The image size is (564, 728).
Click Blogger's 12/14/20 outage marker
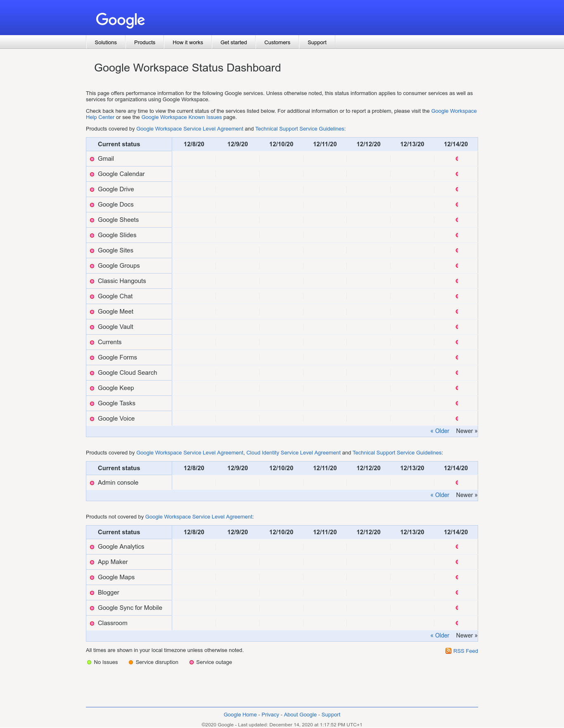457,592
